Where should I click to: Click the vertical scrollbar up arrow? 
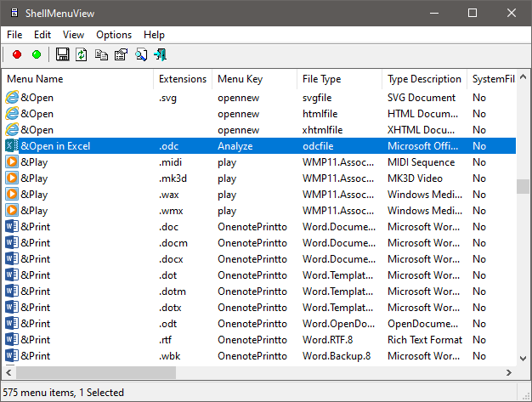coord(524,77)
